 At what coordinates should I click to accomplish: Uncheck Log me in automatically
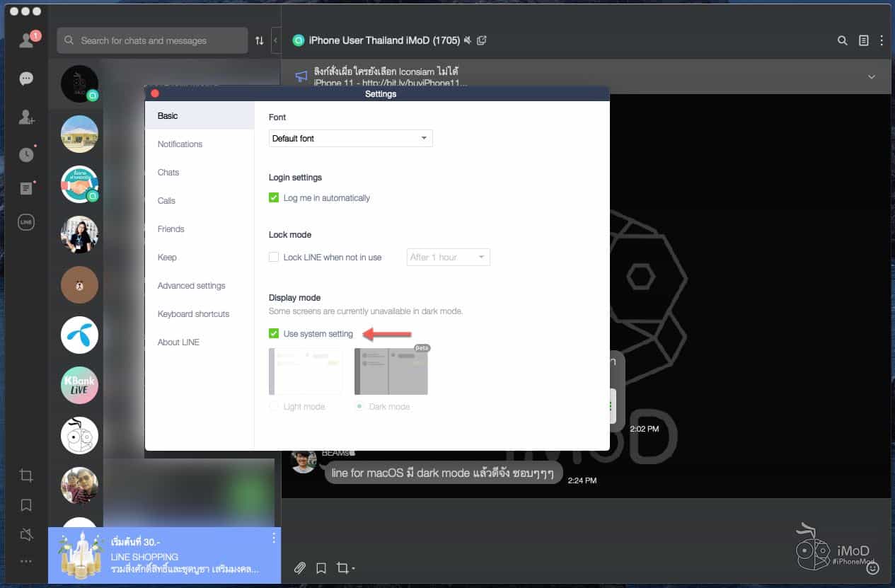pos(274,198)
